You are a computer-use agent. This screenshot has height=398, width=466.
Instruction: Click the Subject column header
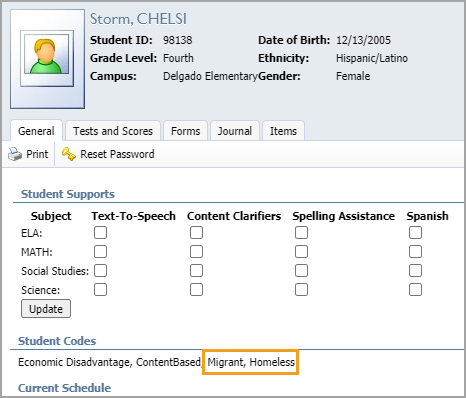click(51, 216)
